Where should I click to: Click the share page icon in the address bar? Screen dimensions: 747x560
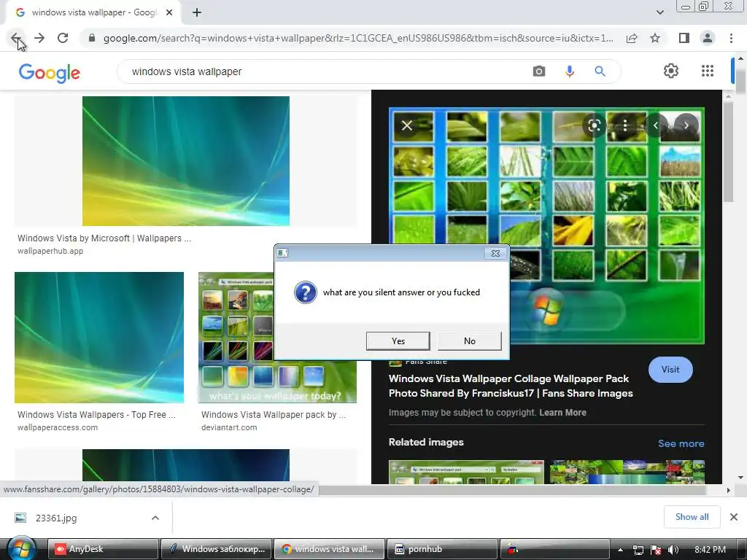[x=632, y=38]
